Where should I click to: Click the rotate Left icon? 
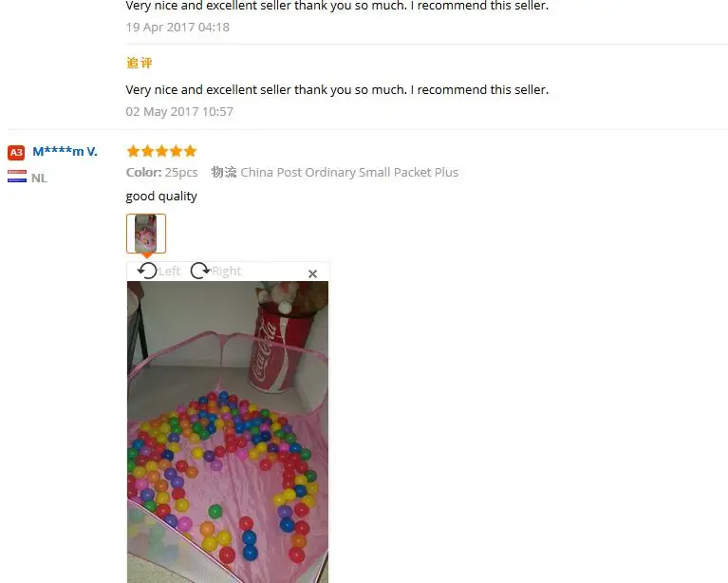pos(148,271)
